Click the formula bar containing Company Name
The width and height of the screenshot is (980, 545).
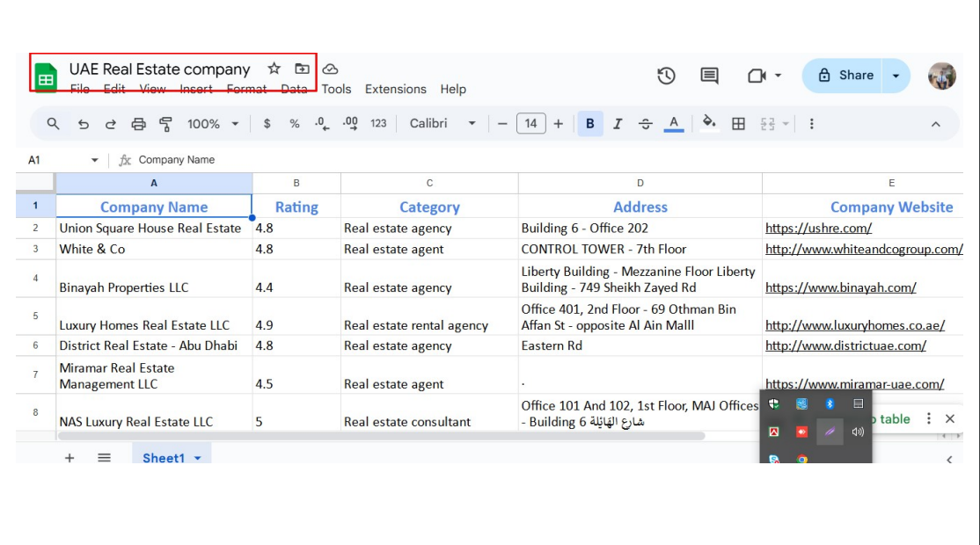(547, 160)
